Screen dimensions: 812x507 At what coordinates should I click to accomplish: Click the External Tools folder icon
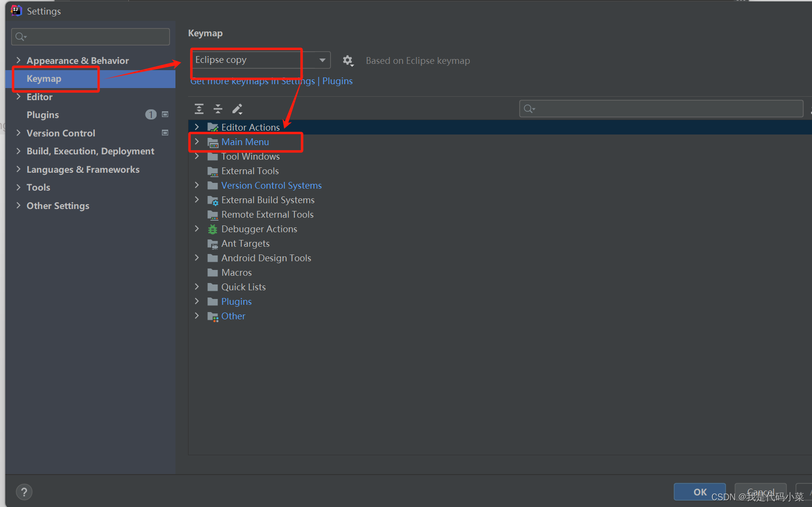213,171
